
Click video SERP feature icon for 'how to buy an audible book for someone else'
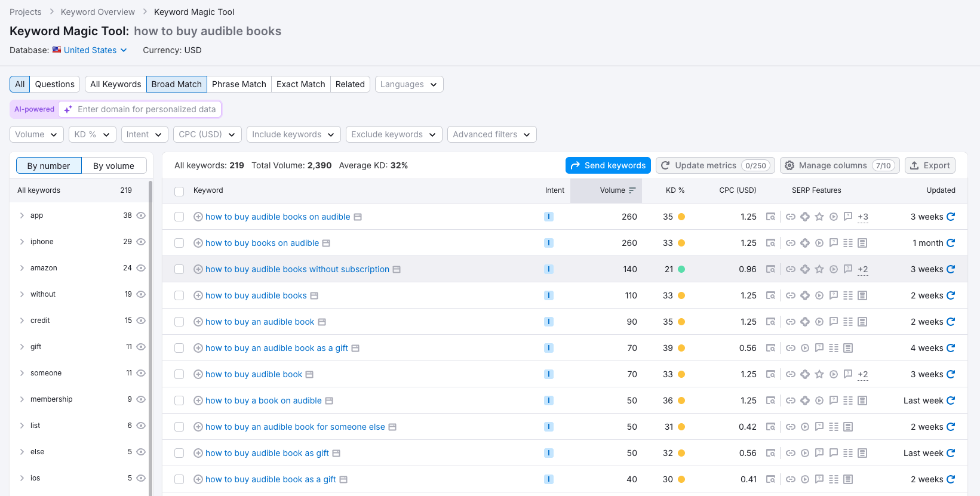pos(805,427)
